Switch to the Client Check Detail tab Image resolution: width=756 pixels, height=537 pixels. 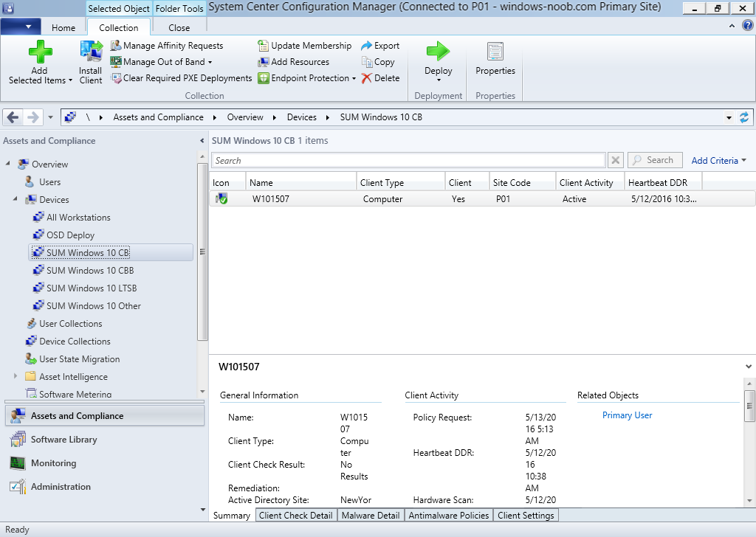coord(295,516)
